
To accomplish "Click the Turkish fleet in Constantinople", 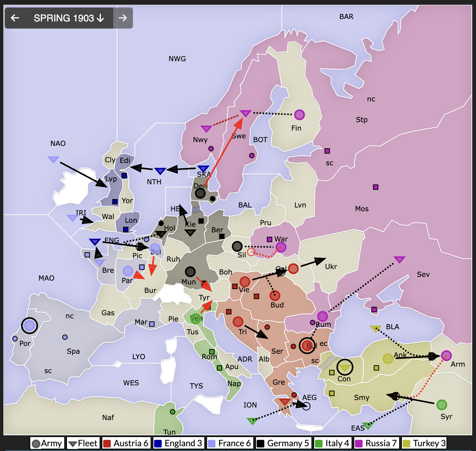I will pyautogui.click(x=345, y=368).
